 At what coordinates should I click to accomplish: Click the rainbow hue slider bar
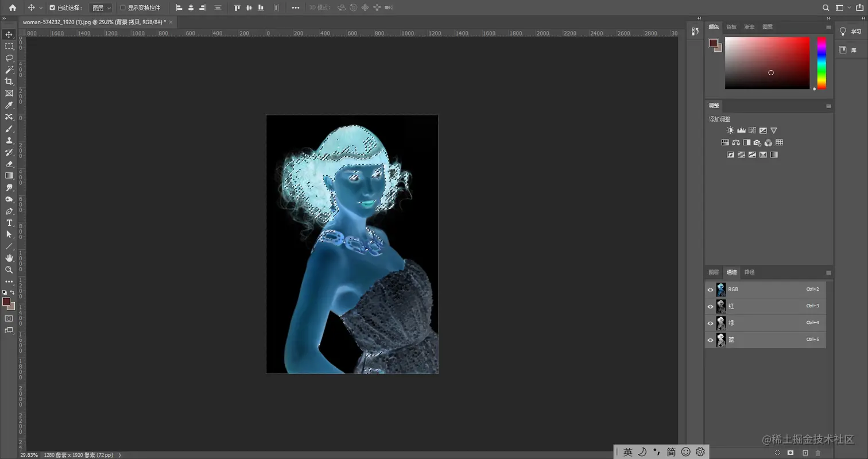(821, 63)
